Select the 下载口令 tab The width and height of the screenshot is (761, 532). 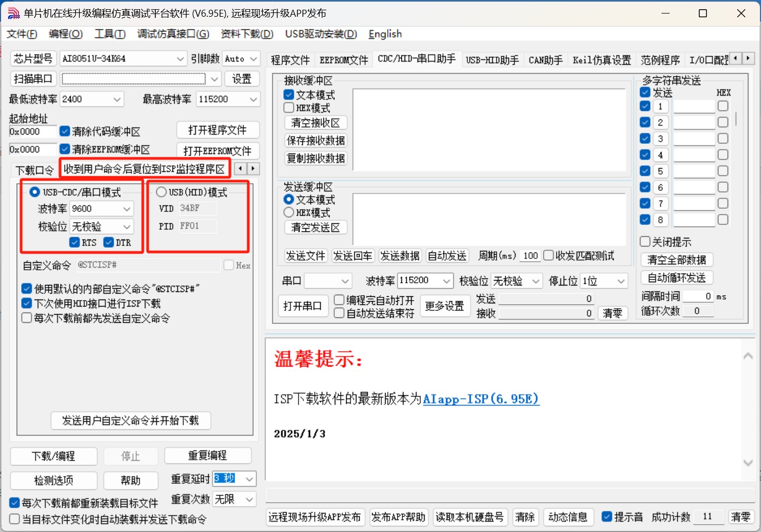pos(35,170)
